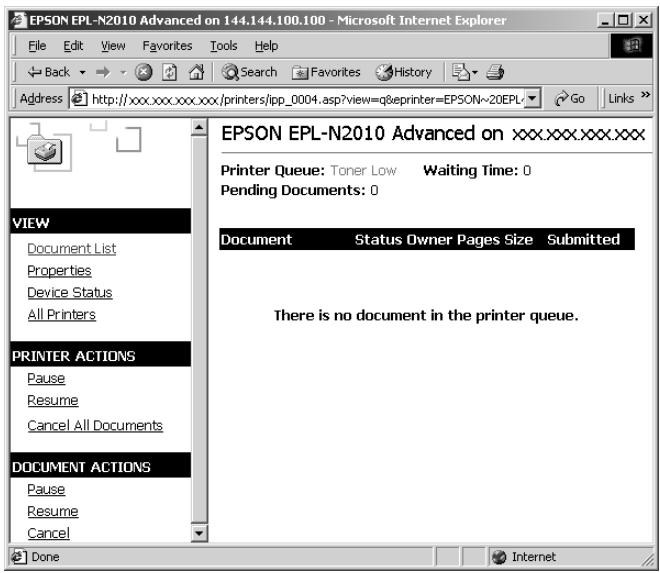This screenshot has width=660, height=573.
Task: Click the no document in queue message
Action: 426,315
